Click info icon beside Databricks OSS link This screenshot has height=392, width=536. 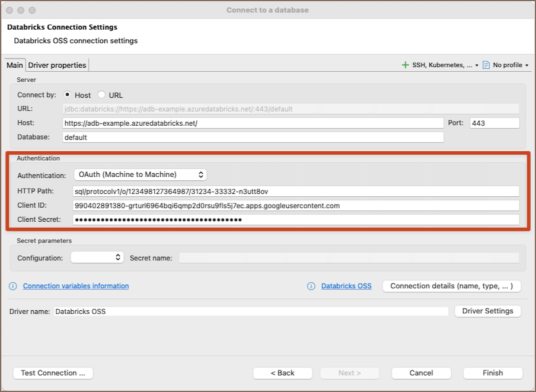click(311, 286)
